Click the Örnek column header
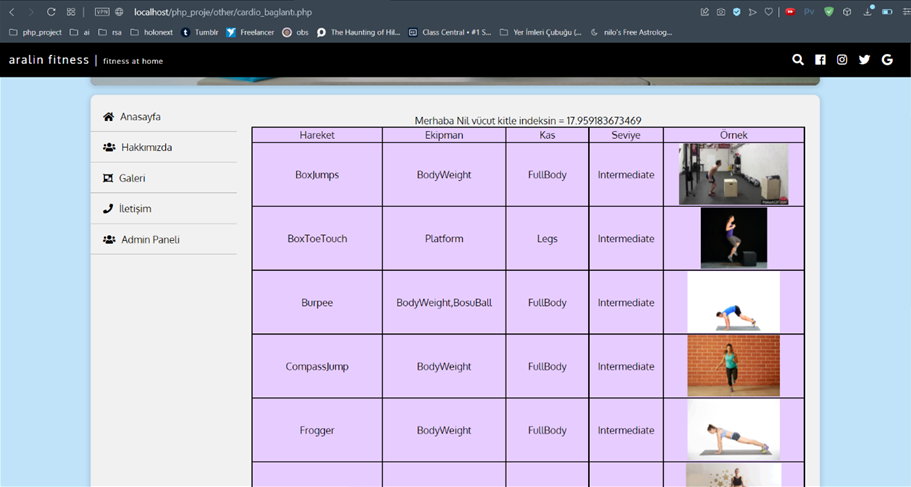Image resolution: width=911 pixels, height=487 pixels. 734,135
